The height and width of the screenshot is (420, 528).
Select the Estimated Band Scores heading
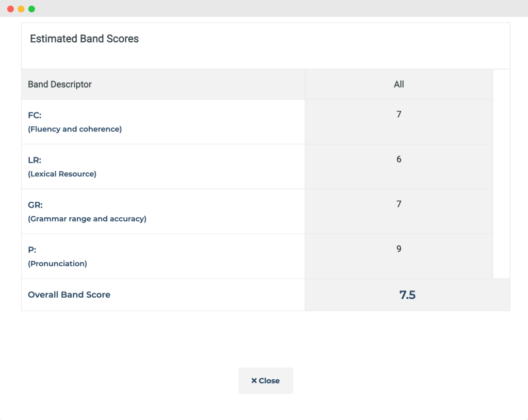84,39
